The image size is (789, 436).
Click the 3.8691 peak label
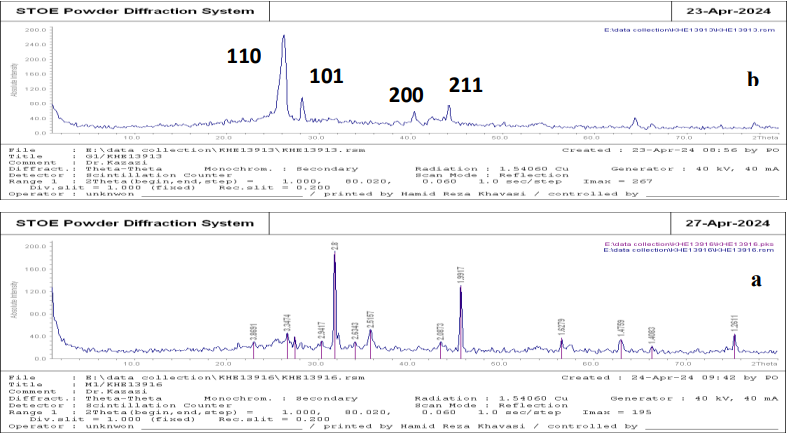pos(254,333)
